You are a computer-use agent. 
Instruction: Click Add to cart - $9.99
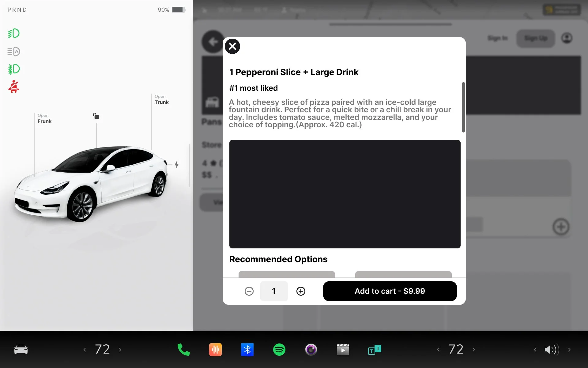coord(390,291)
